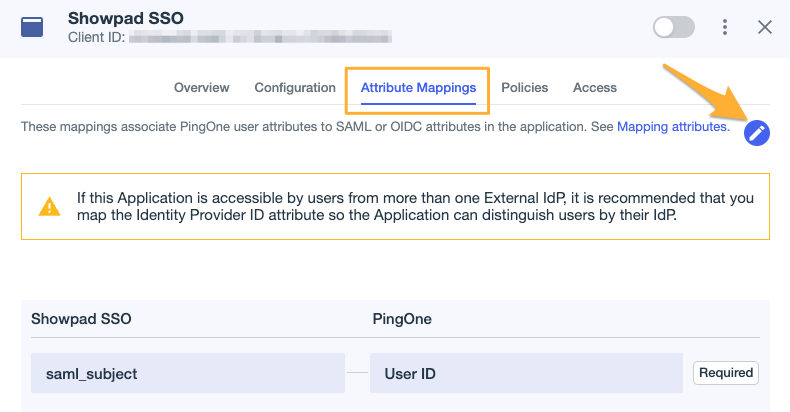Click the Showpad SSO panel title

pyautogui.click(x=126, y=18)
